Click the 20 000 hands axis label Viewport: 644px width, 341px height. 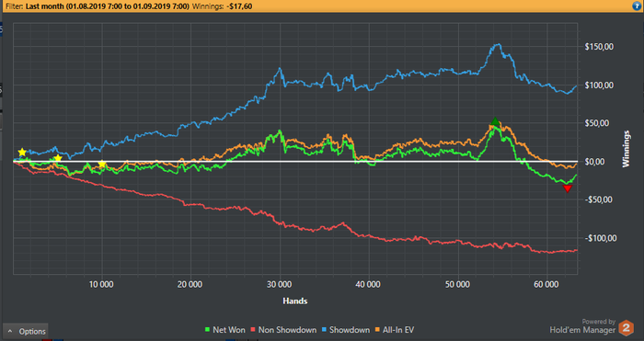tap(190, 284)
